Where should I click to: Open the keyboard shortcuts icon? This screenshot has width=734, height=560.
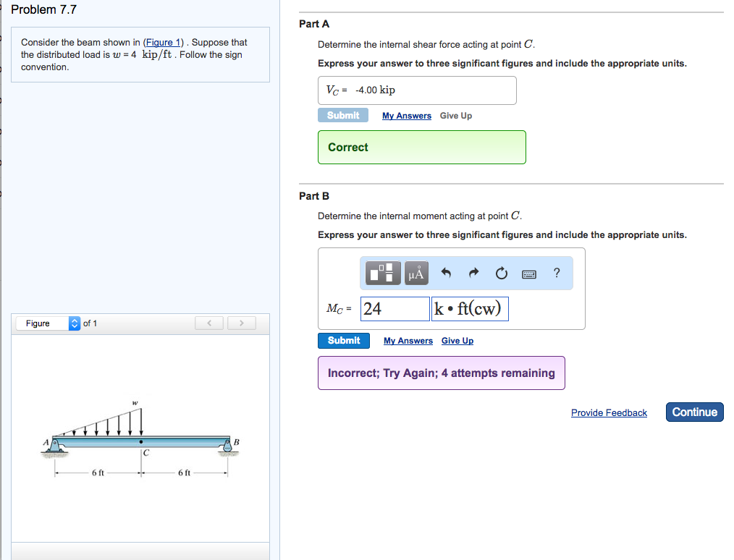[529, 274]
